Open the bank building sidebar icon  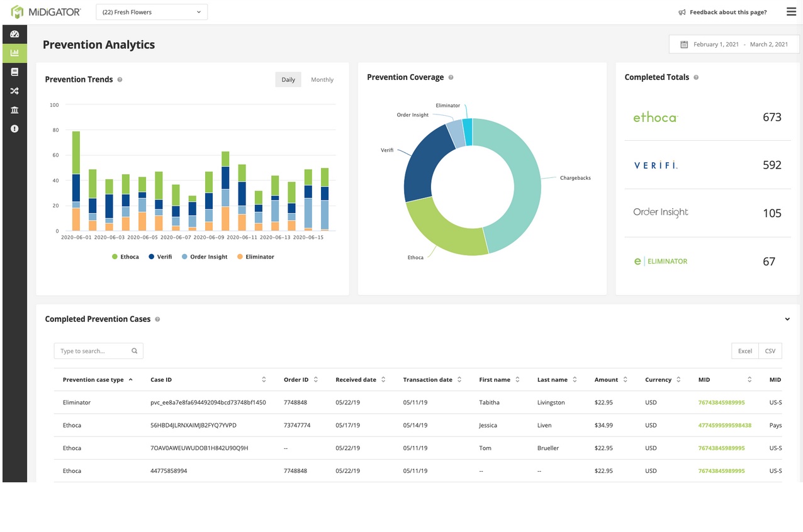point(14,110)
